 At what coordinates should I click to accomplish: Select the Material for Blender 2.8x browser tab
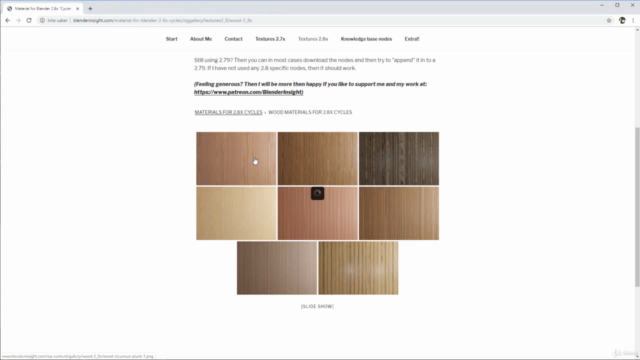(x=42, y=9)
